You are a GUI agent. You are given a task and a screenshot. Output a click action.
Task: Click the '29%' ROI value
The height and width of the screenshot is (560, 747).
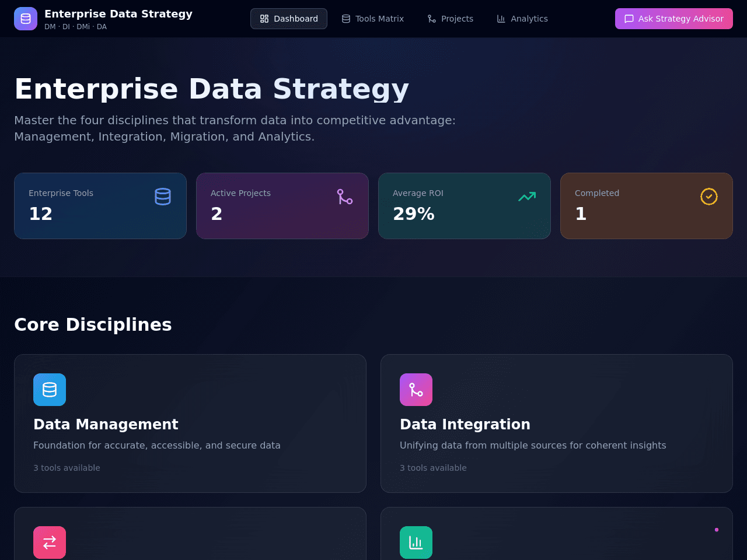(414, 214)
